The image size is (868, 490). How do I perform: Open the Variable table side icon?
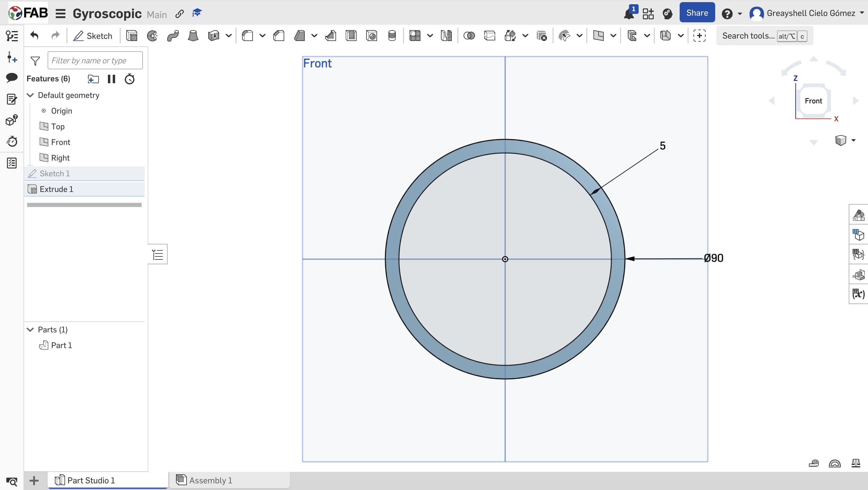click(x=858, y=294)
